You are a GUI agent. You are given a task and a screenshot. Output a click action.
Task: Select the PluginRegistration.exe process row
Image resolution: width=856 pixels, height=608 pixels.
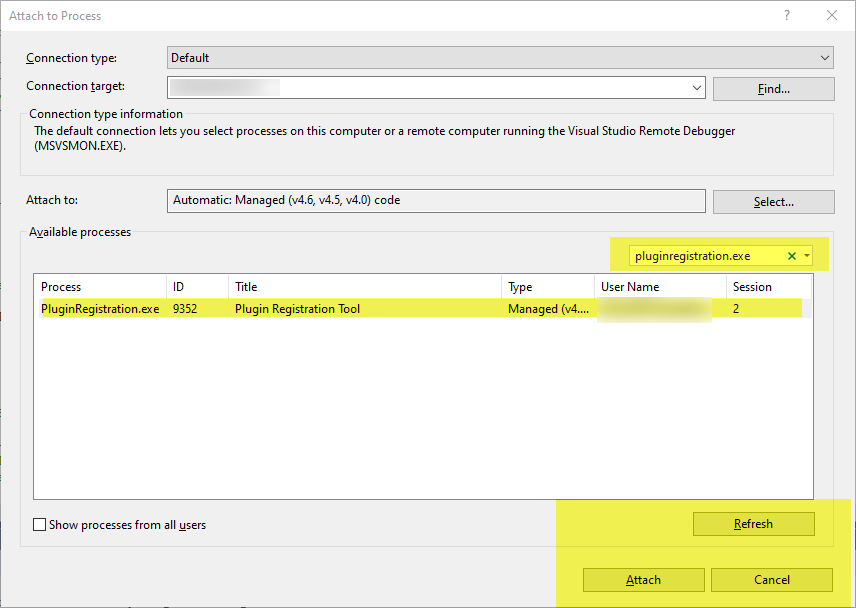tap(421, 309)
